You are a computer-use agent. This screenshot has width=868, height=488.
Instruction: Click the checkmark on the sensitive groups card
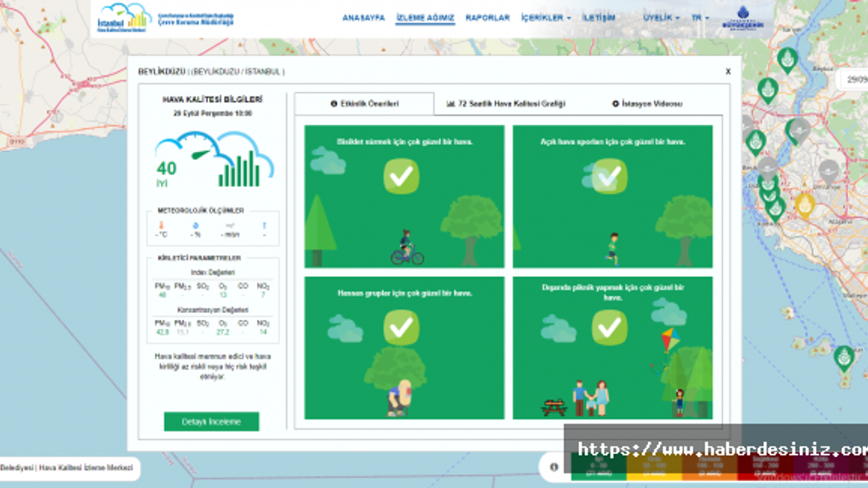pos(401,327)
